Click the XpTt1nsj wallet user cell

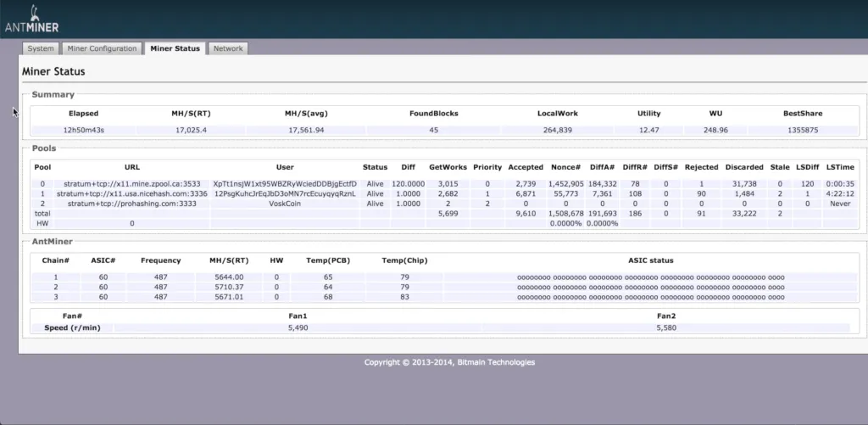coord(285,184)
